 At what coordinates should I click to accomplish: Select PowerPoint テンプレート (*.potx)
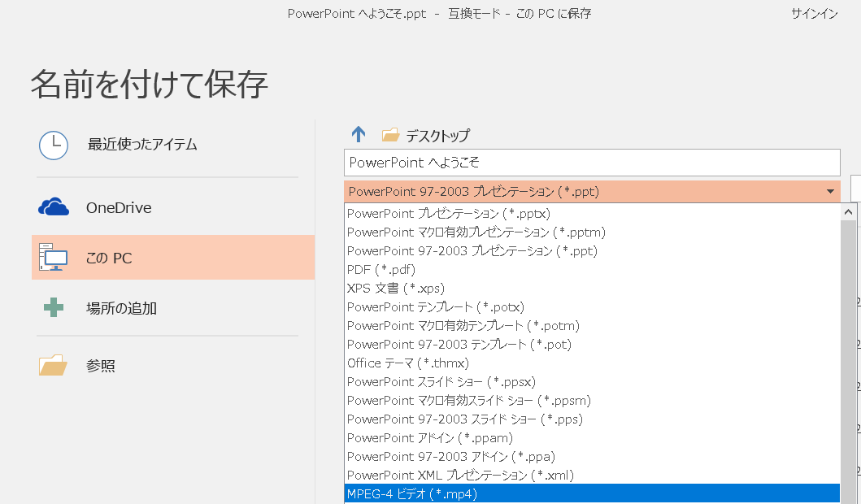pos(592,307)
